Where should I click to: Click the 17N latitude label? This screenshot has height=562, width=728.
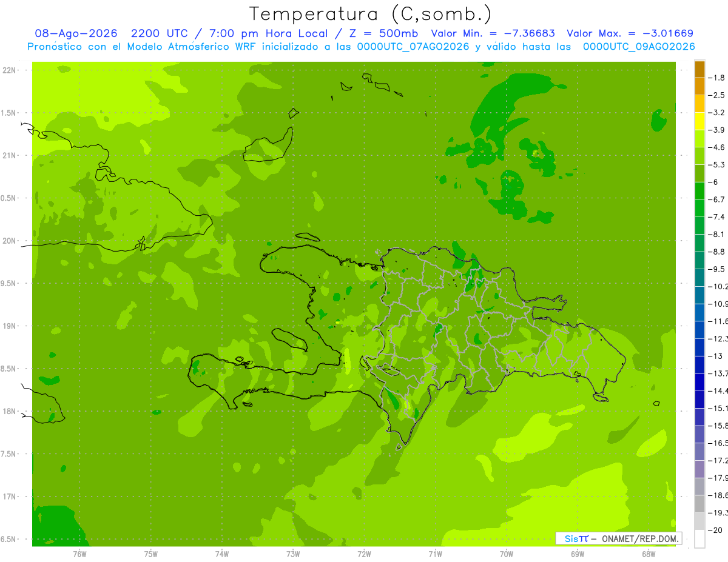click(9, 497)
